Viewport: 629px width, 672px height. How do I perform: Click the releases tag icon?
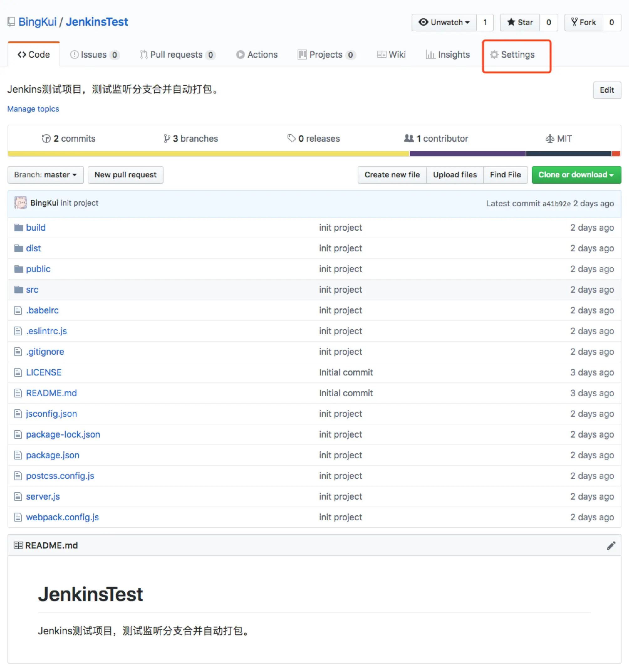pos(291,138)
